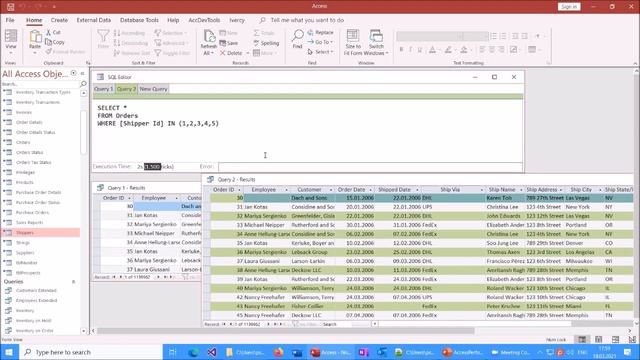Click the Ascending sort icon
This screenshot has height=360, width=640.
117,33
